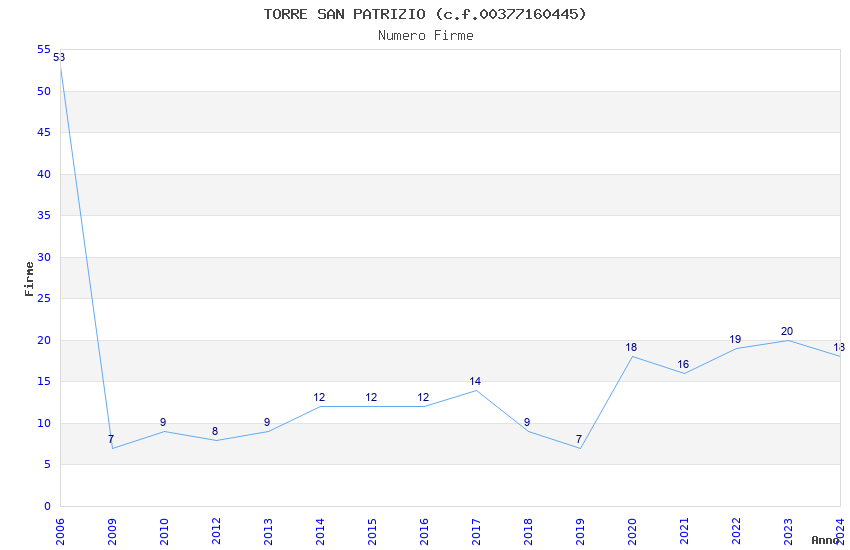Click the data label 14 for year 2017
Image resolution: width=850 pixels, height=550 pixels.
(475, 381)
